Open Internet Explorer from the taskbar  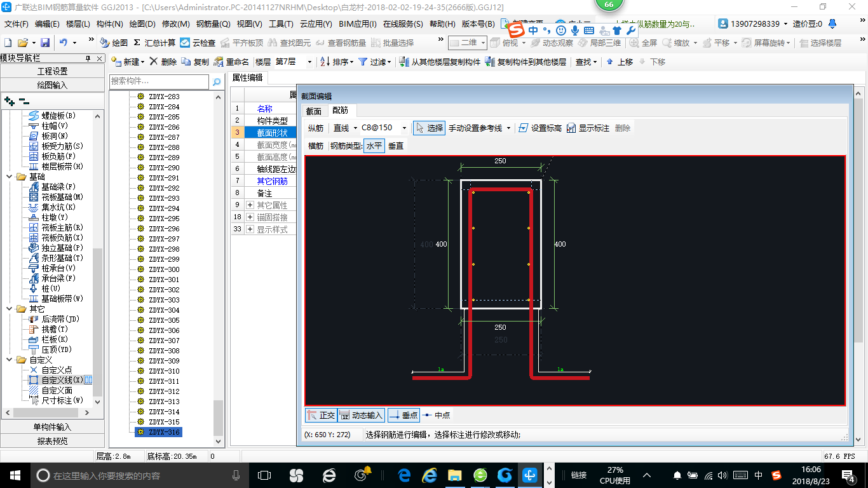point(430,475)
